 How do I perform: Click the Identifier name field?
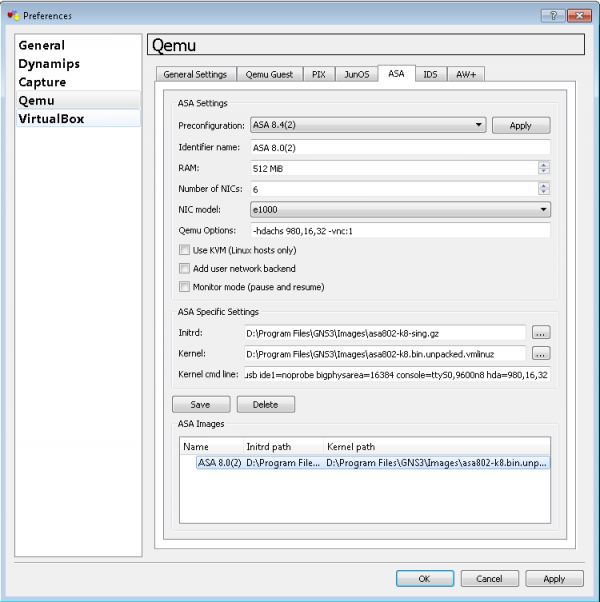coord(400,148)
